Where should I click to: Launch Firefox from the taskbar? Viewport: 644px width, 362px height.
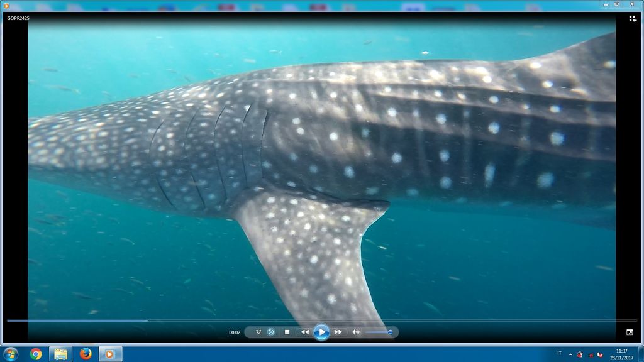(86, 354)
